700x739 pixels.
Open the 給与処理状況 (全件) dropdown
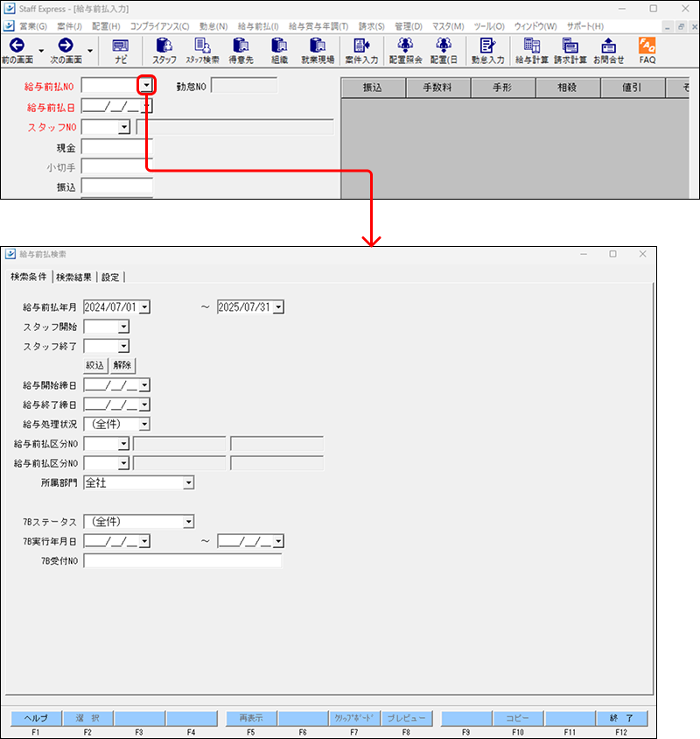[144, 424]
